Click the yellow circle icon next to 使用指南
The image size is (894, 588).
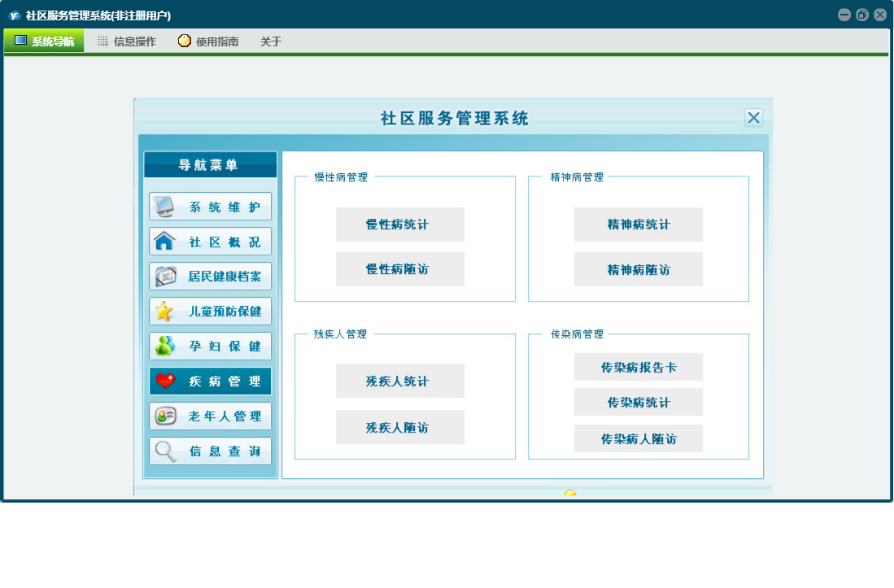[184, 41]
